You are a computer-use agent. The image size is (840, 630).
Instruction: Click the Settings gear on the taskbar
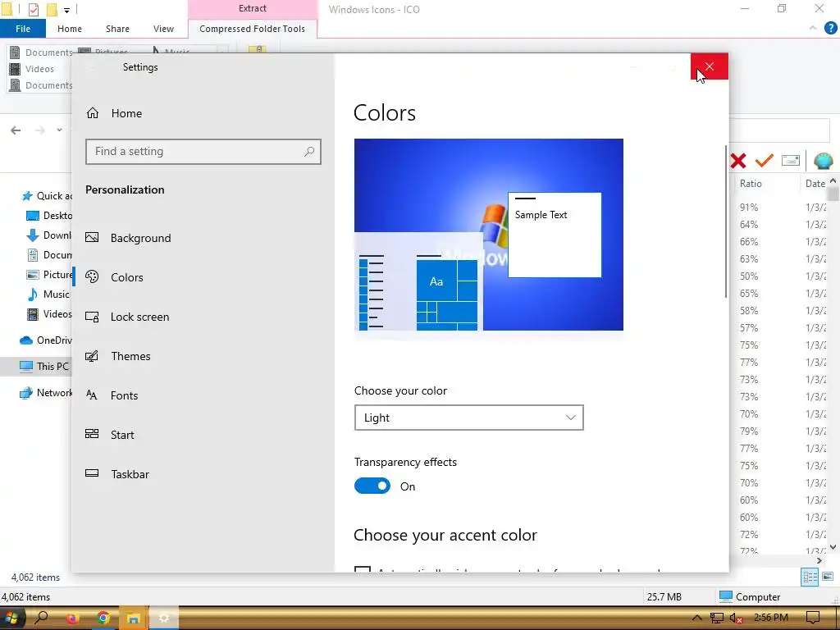click(164, 619)
